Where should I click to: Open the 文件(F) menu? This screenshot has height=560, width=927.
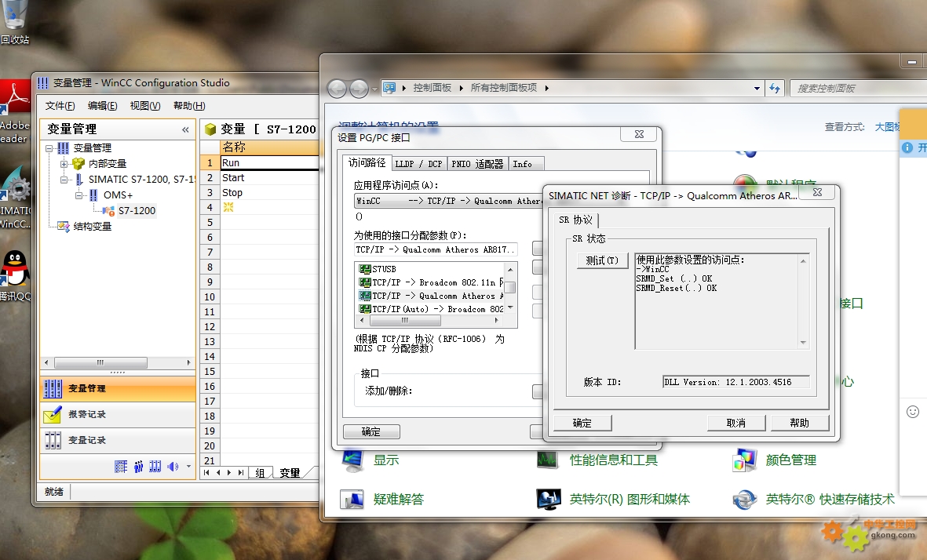point(60,106)
